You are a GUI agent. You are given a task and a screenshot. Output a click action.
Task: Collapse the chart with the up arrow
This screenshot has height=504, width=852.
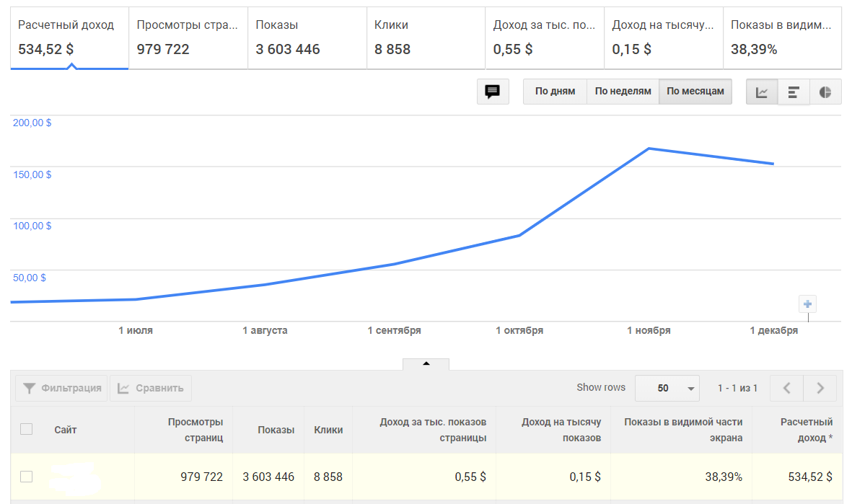click(426, 364)
